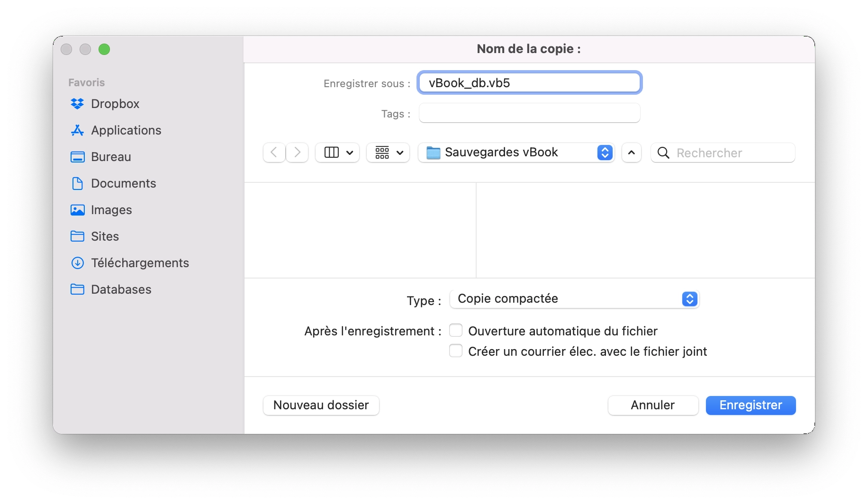Navigate back with the left arrow
The width and height of the screenshot is (868, 504).
pos(274,153)
